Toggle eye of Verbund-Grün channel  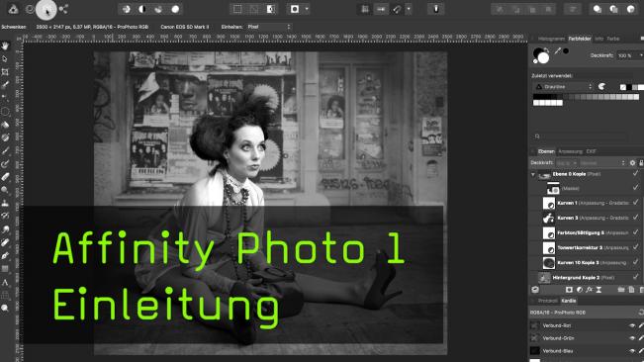click(632, 338)
